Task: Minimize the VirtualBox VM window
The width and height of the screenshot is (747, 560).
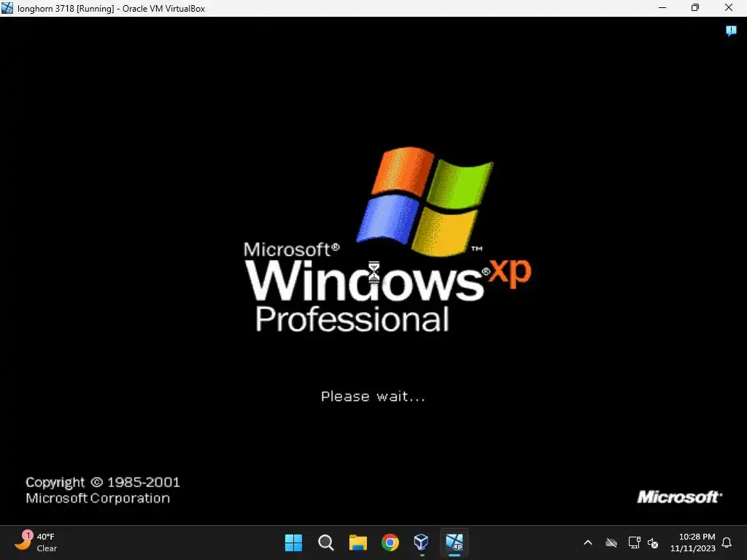Action: 662,7
